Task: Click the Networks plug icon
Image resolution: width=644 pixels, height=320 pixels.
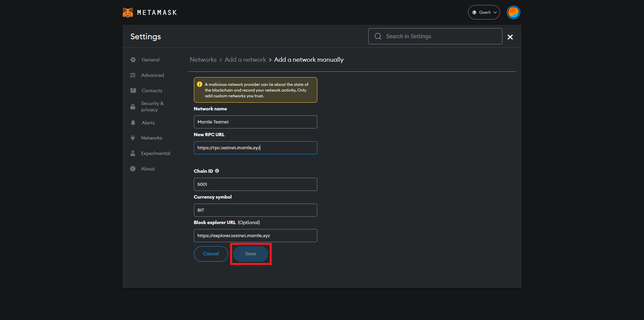Action: point(133,138)
